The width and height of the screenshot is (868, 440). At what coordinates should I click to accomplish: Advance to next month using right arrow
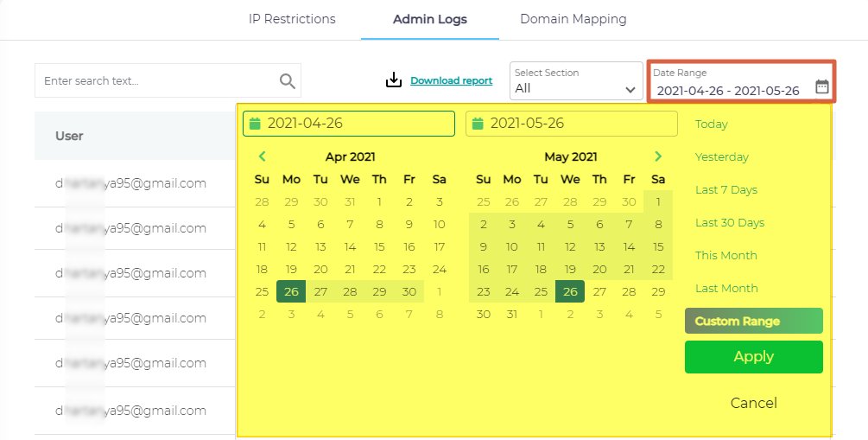(658, 156)
